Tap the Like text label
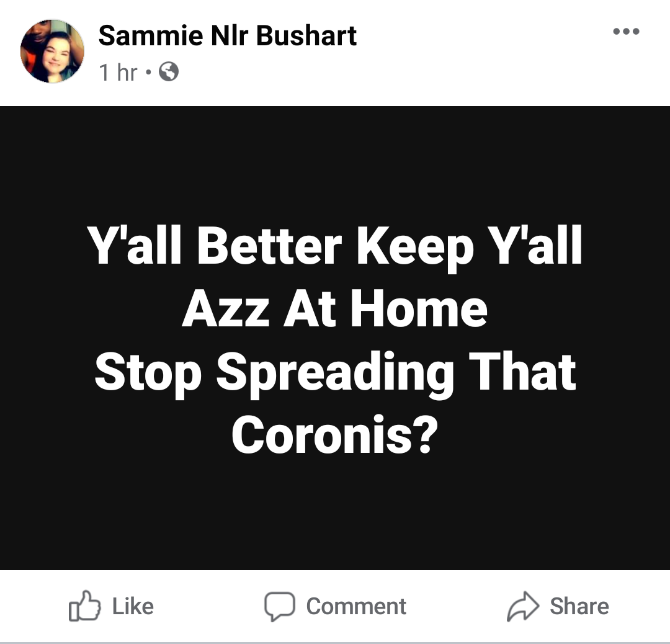 click(133, 606)
